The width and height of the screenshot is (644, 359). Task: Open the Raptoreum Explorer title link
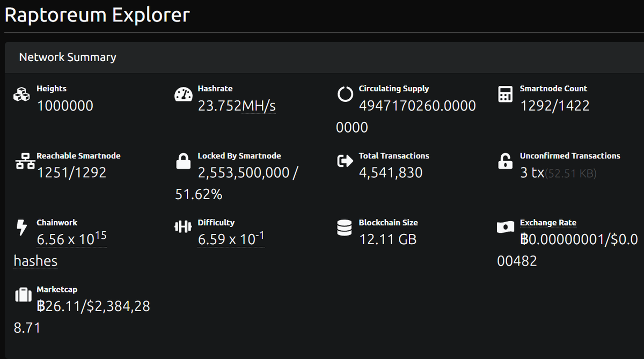pos(97,14)
